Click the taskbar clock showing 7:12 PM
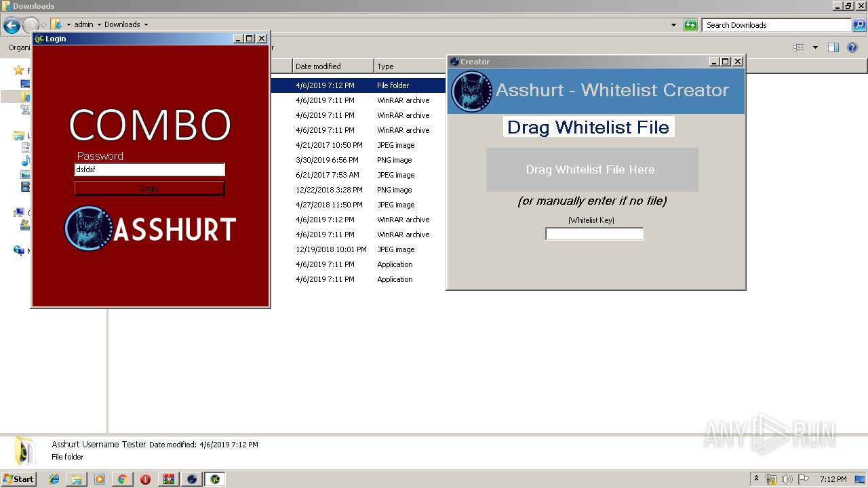The height and width of the screenshot is (488, 868). tap(833, 479)
